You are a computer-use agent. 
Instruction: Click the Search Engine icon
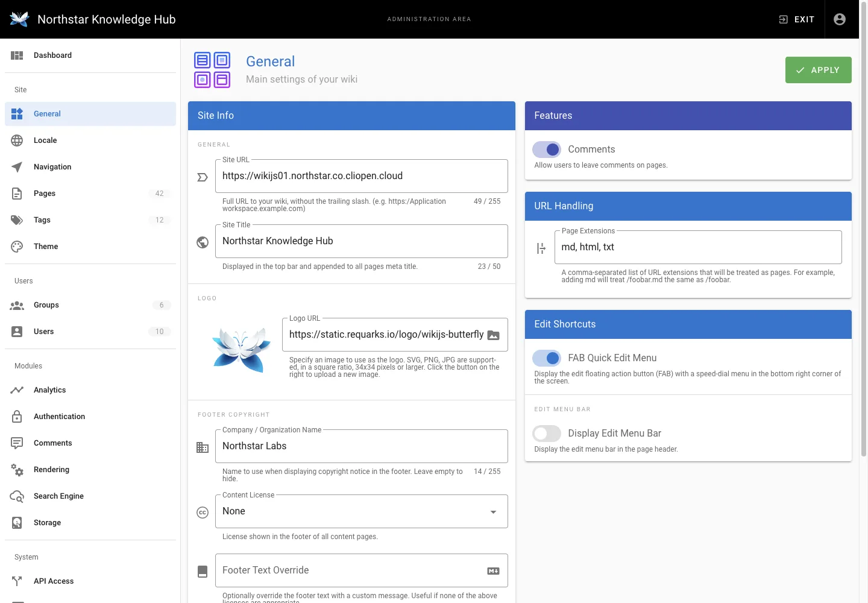[17, 496]
